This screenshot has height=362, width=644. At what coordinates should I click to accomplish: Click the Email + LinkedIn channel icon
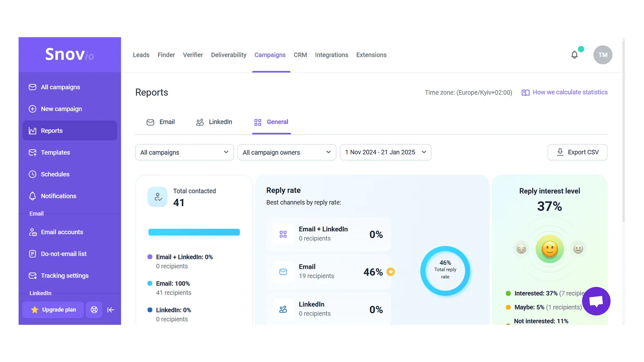(283, 234)
